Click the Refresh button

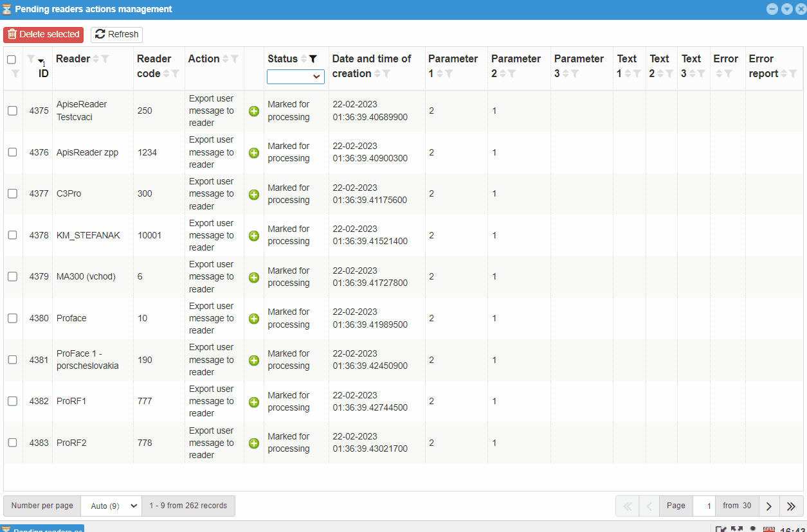(x=116, y=34)
